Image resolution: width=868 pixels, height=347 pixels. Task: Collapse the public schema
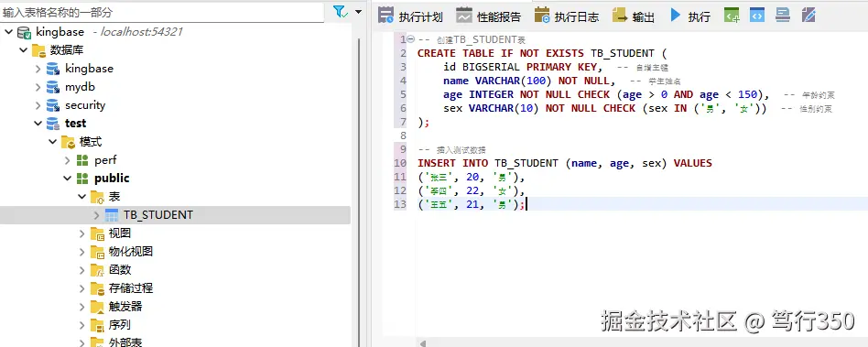pos(68,179)
